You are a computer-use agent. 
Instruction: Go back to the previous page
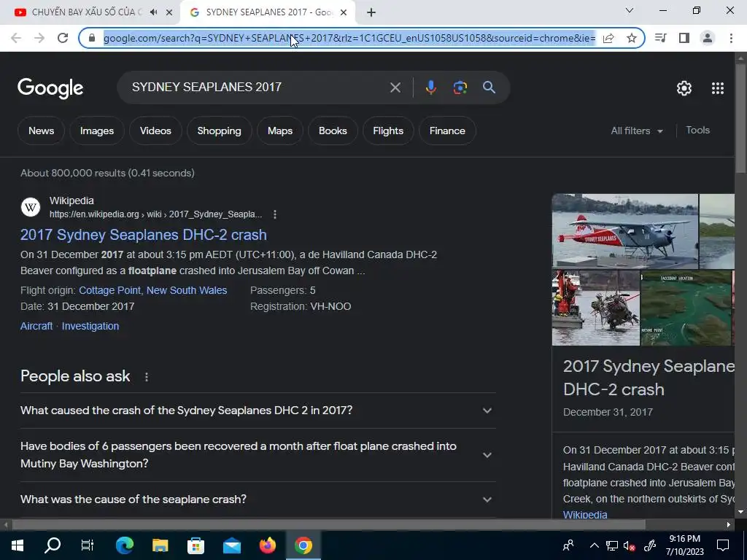click(x=16, y=38)
